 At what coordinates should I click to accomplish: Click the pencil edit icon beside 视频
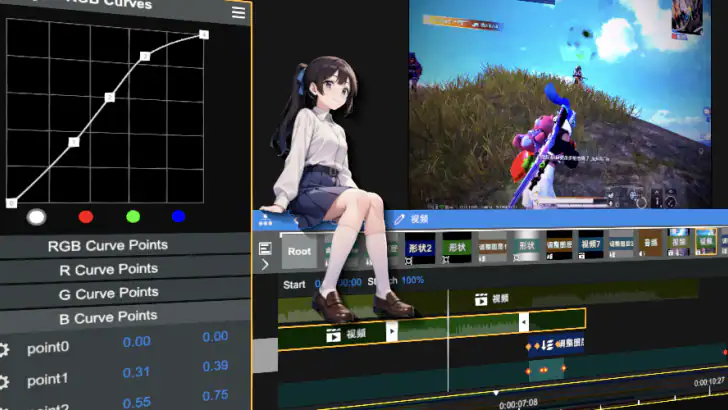399,219
